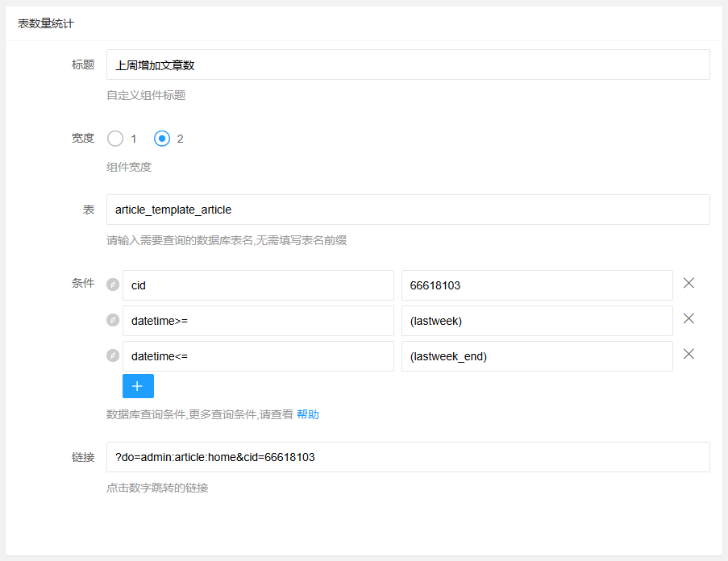The width and height of the screenshot is (728, 561).
Task: Click the (lastweek) value field
Action: click(x=537, y=321)
